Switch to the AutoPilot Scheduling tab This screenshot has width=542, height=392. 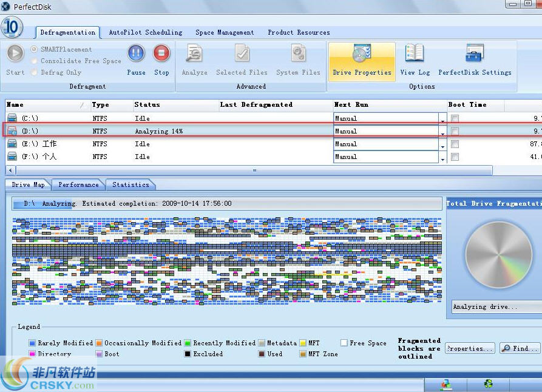tap(146, 32)
